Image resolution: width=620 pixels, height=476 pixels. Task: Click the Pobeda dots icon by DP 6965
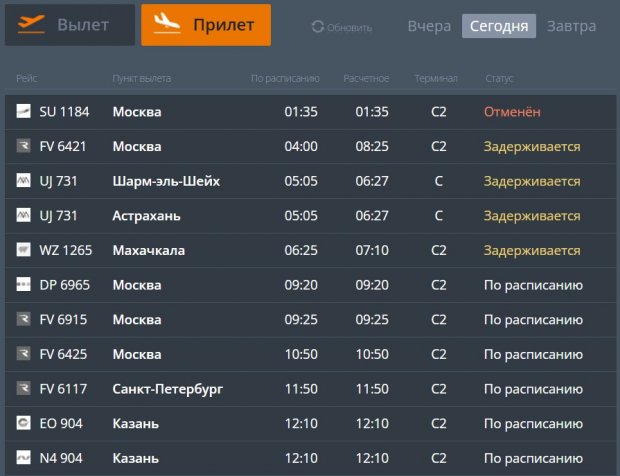click(x=24, y=285)
